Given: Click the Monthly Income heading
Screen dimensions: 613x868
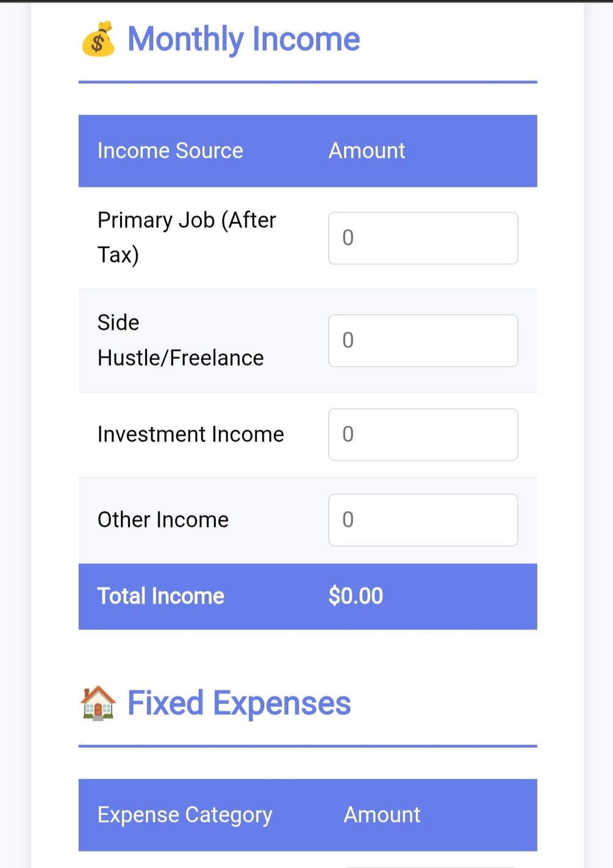Looking at the screenshot, I should click(243, 40).
